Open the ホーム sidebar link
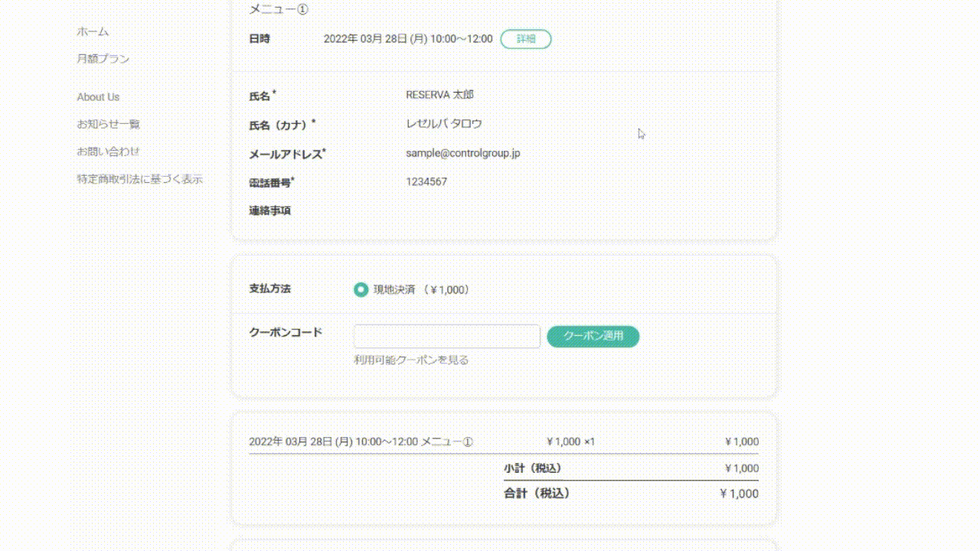Screen dimensions: 980x551 (x=93, y=32)
